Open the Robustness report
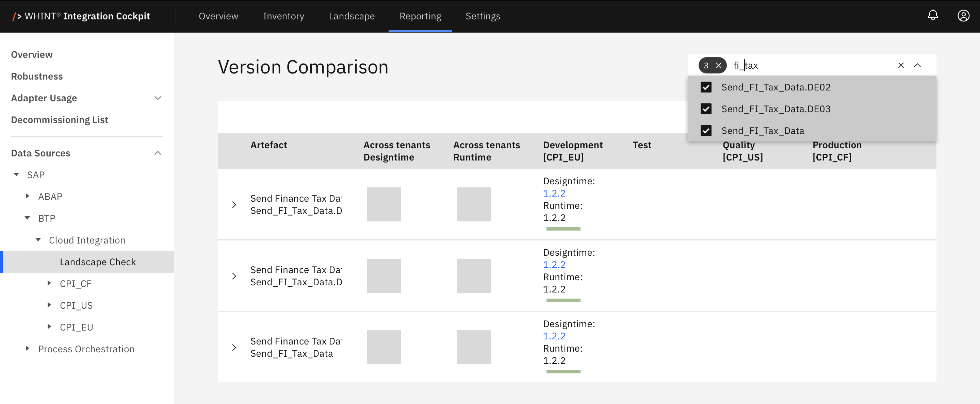980x404 pixels. 37,77
